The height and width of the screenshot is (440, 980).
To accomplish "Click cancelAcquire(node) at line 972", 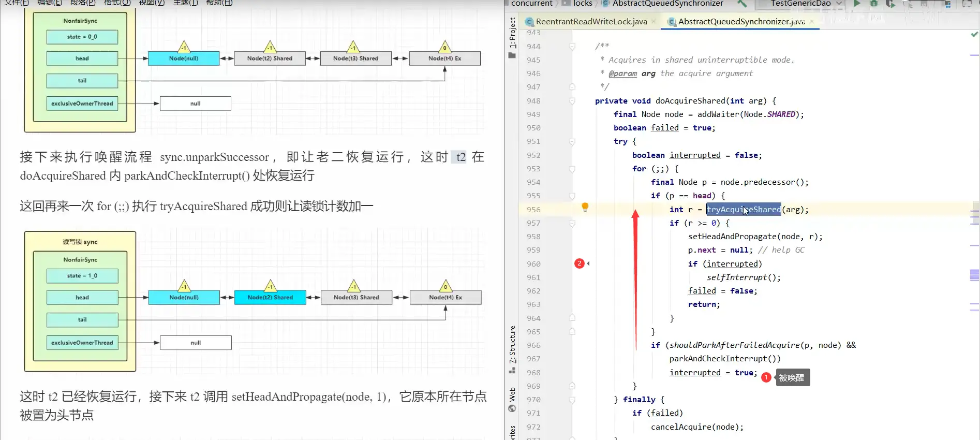I will pyautogui.click(x=694, y=427).
